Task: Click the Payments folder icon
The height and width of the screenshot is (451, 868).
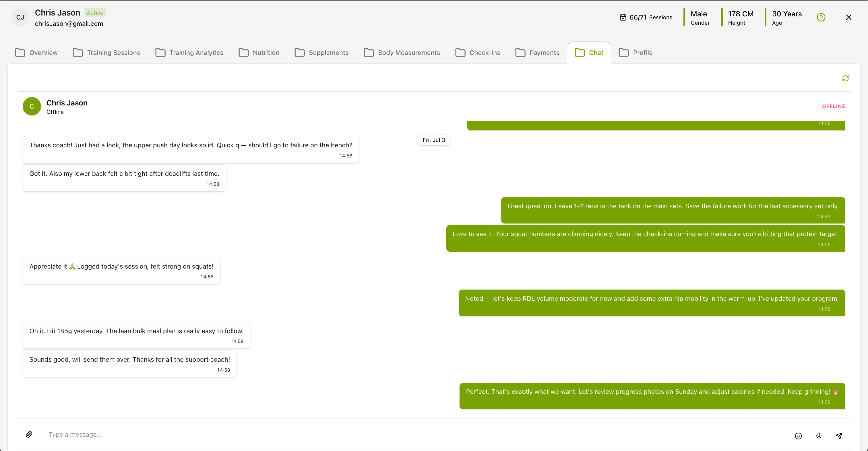Action: [520, 53]
